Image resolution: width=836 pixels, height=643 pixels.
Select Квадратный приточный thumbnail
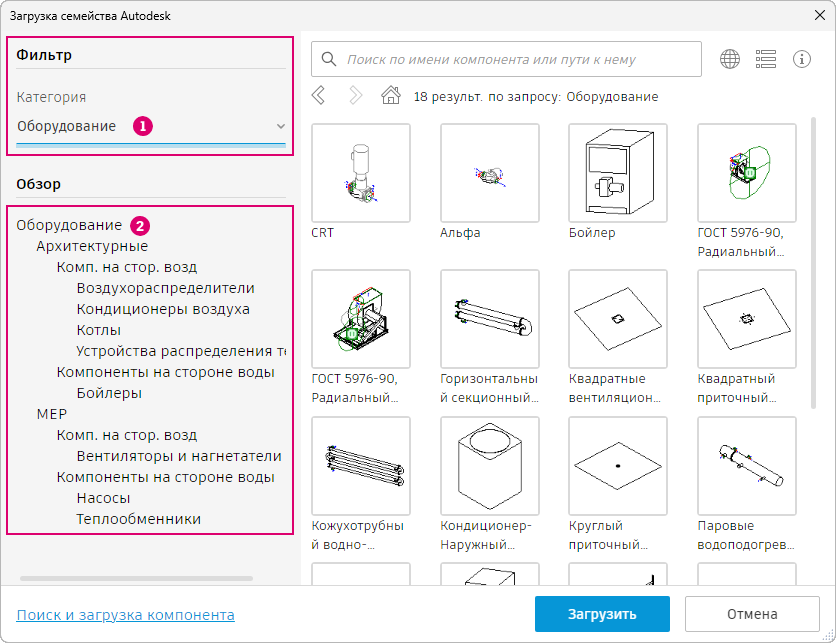(x=747, y=319)
